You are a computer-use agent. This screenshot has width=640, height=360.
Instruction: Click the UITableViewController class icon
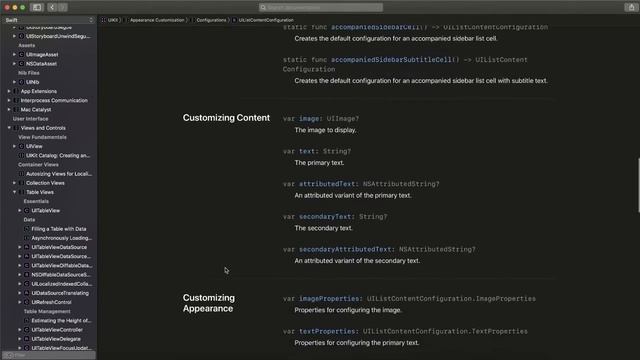click(27, 329)
